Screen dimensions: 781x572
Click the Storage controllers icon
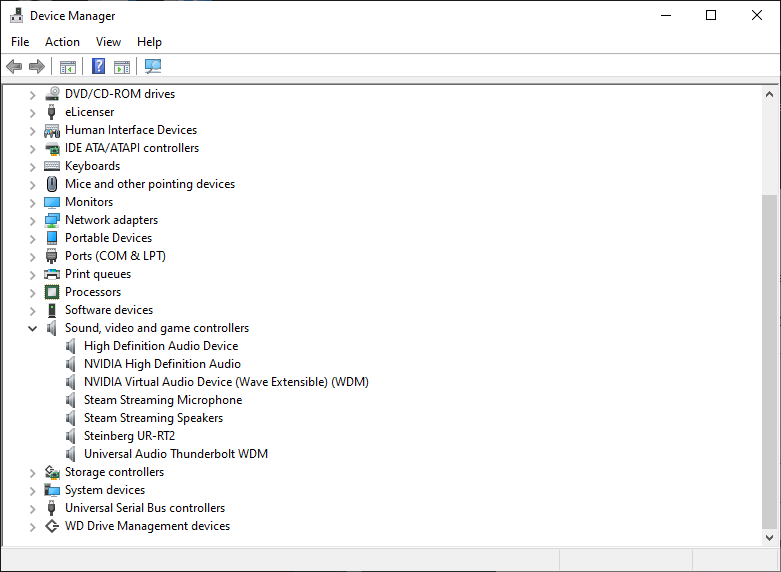click(52, 472)
